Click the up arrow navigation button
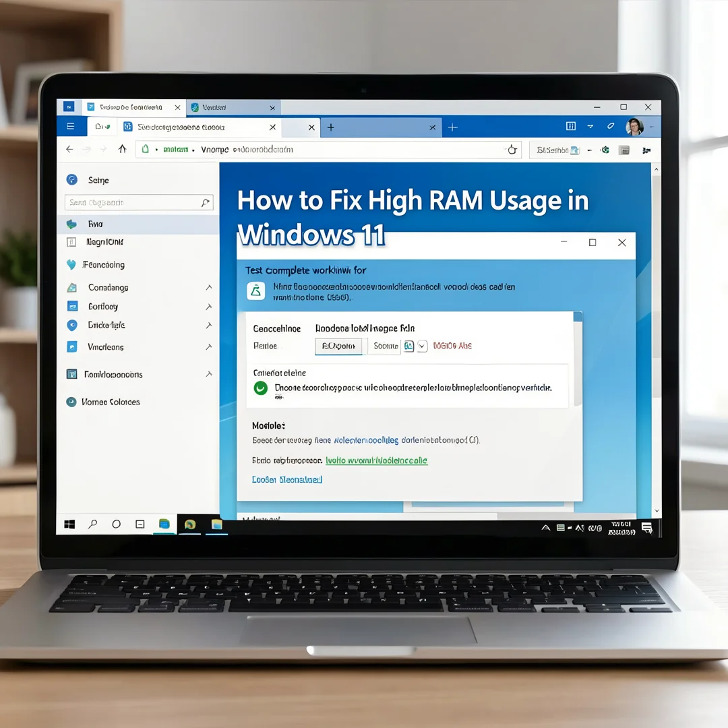 122,148
